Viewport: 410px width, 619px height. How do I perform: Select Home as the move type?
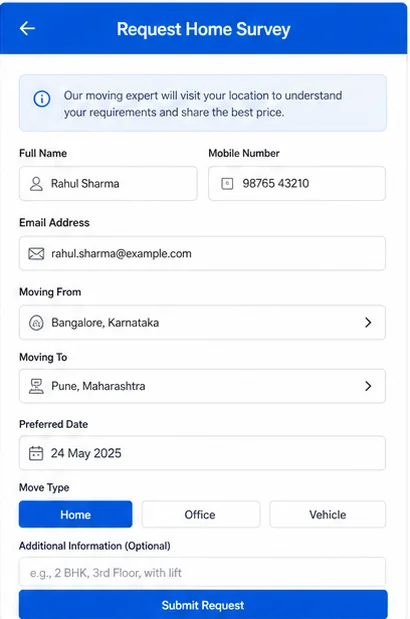75,514
